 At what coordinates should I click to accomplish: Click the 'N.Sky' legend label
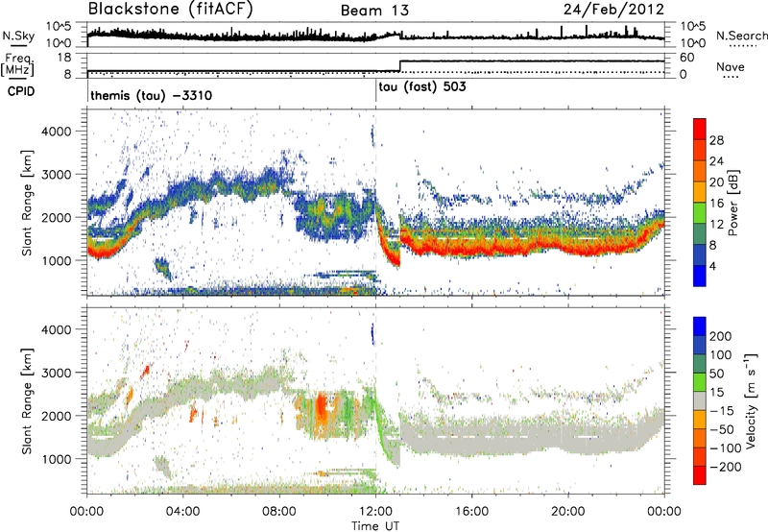pyautogui.click(x=18, y=36)
